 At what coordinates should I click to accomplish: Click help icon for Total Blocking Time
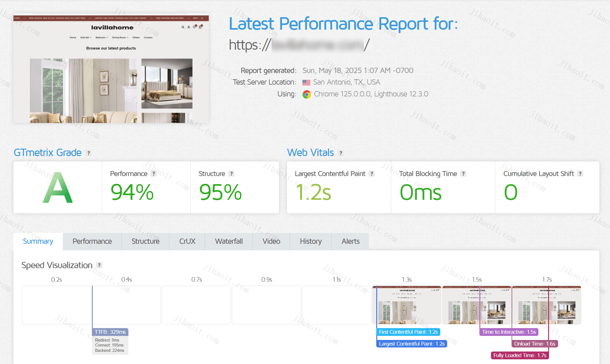point(463,174)
